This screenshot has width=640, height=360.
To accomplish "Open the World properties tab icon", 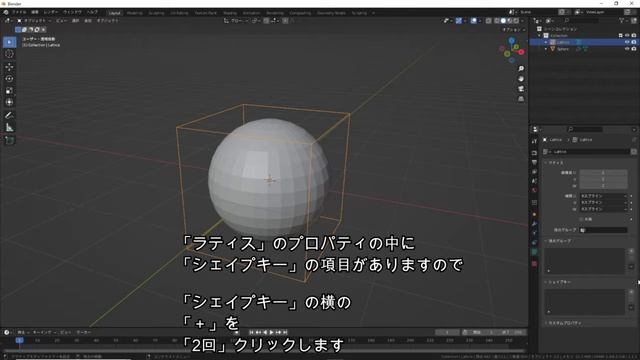I will coord(534,191).
